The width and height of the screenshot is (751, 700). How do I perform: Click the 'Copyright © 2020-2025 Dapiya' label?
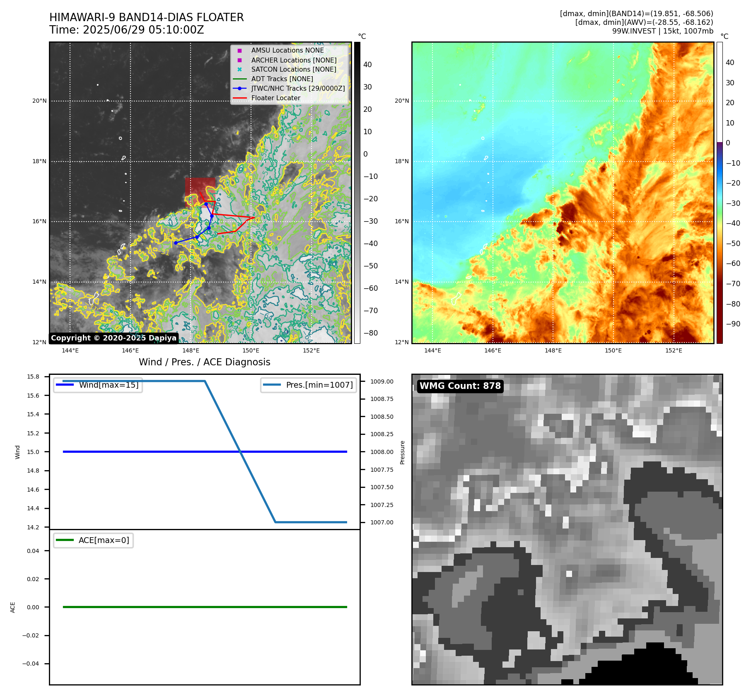113,338
